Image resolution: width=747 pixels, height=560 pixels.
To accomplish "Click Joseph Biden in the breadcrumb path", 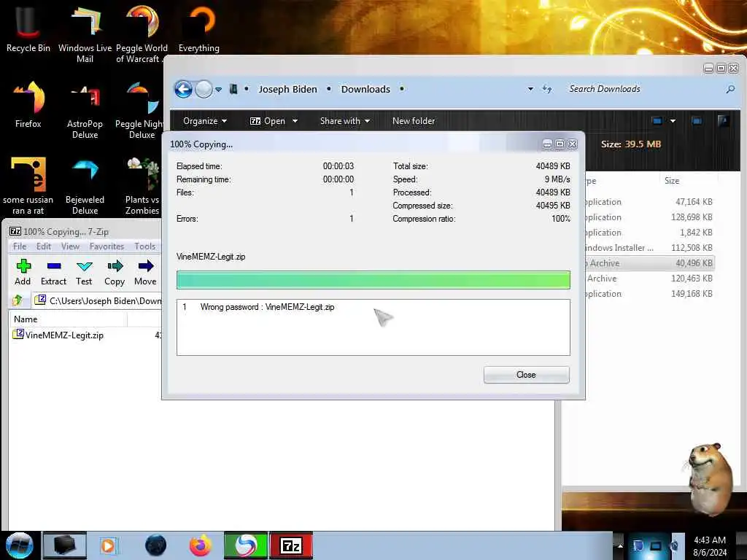I will click(x=287, y=89).
